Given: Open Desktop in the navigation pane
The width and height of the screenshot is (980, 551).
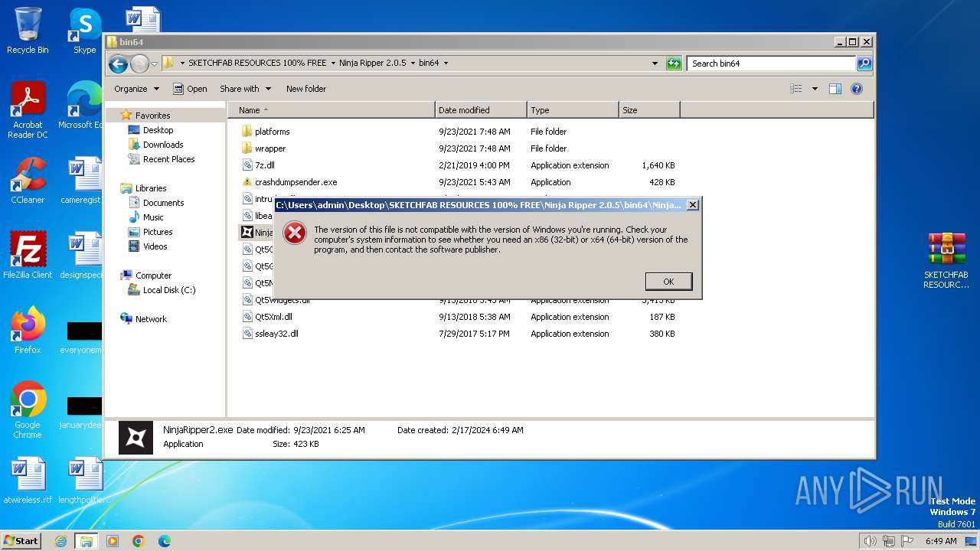Looking at the screenshot, I should point(158,130).
